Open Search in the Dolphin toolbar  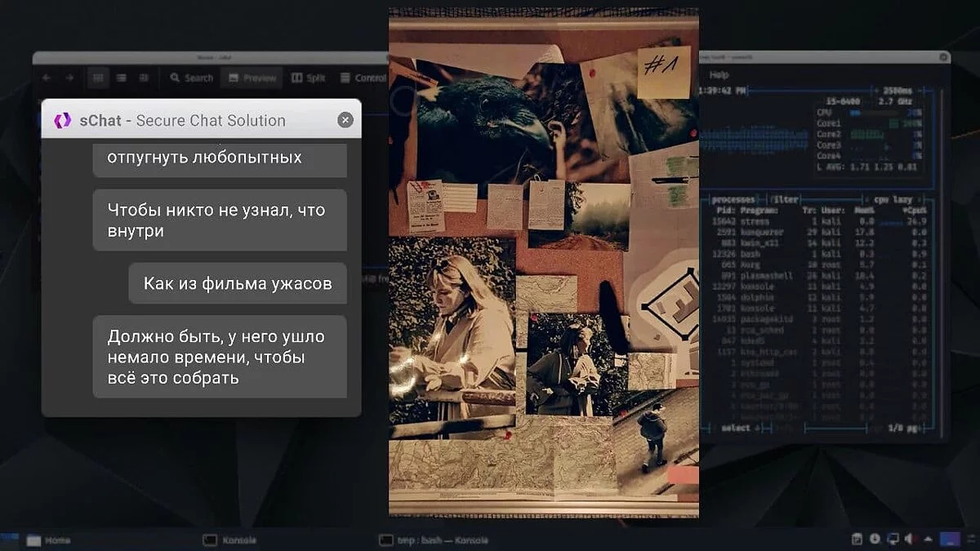[x=191, y=78]
